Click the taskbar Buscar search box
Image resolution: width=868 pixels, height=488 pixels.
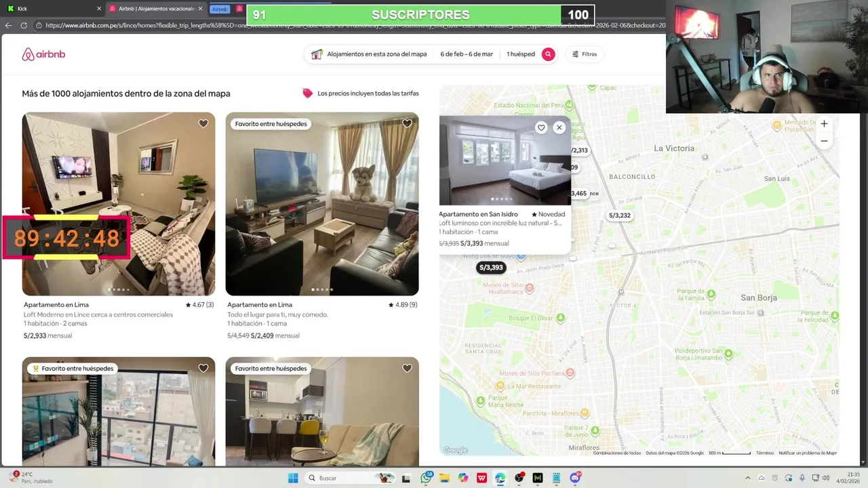[351, 478]
